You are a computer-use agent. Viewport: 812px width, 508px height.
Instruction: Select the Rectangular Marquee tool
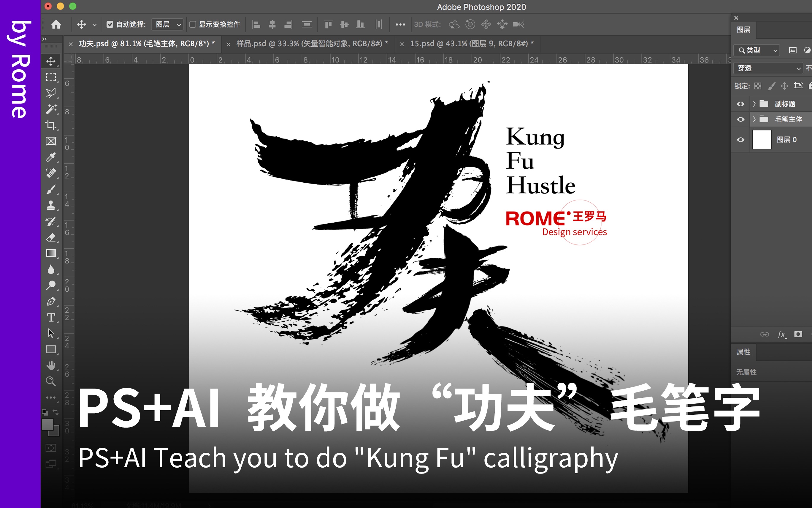[x=51, y=77]
